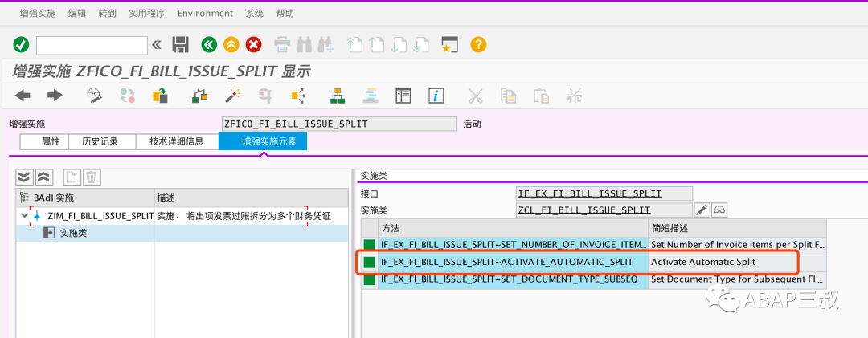Open the 增强实施 menu
868x338 pixels.
coord(38,14)
